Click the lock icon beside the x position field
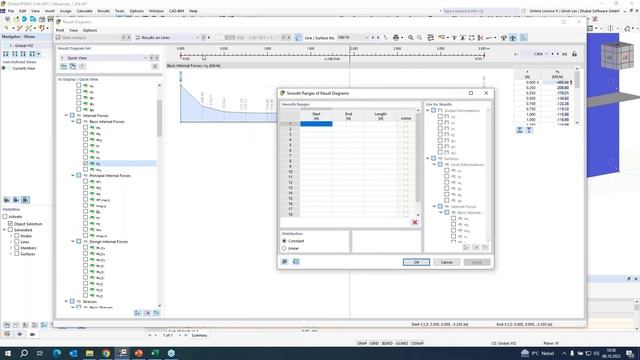Screen dimensions: 640x360 574,54
